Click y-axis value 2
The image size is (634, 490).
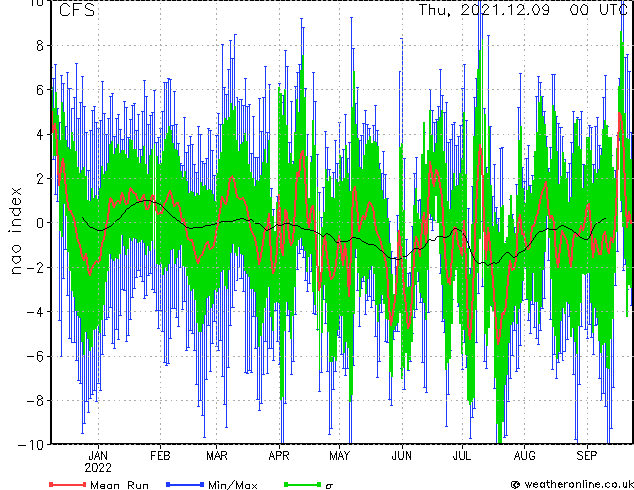(x=40, y=179)
